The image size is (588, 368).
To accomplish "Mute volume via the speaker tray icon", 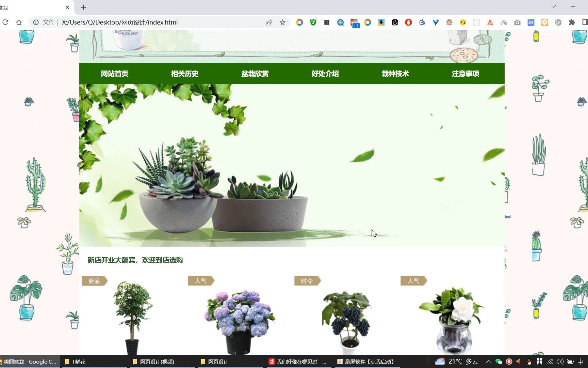I will pyautogui.click(x=560, y=362).
